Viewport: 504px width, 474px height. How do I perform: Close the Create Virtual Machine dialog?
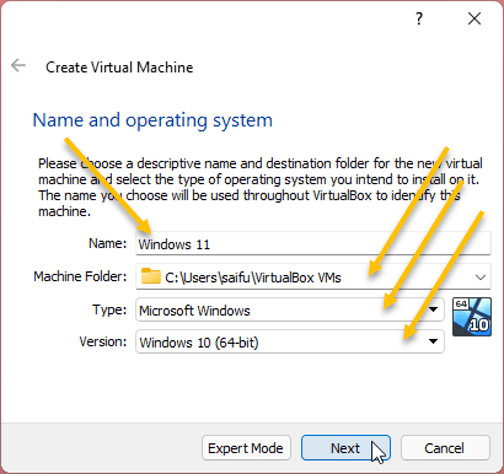474,19
